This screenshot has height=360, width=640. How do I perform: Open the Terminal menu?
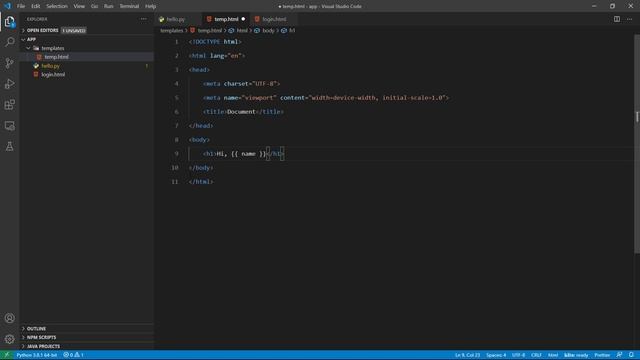tap(129, 6)
